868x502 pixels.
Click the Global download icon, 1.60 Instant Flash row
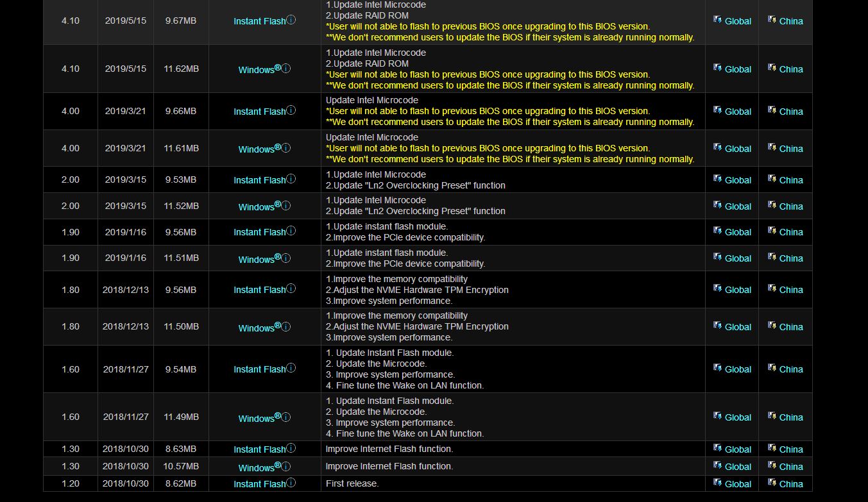pos(717,368)
